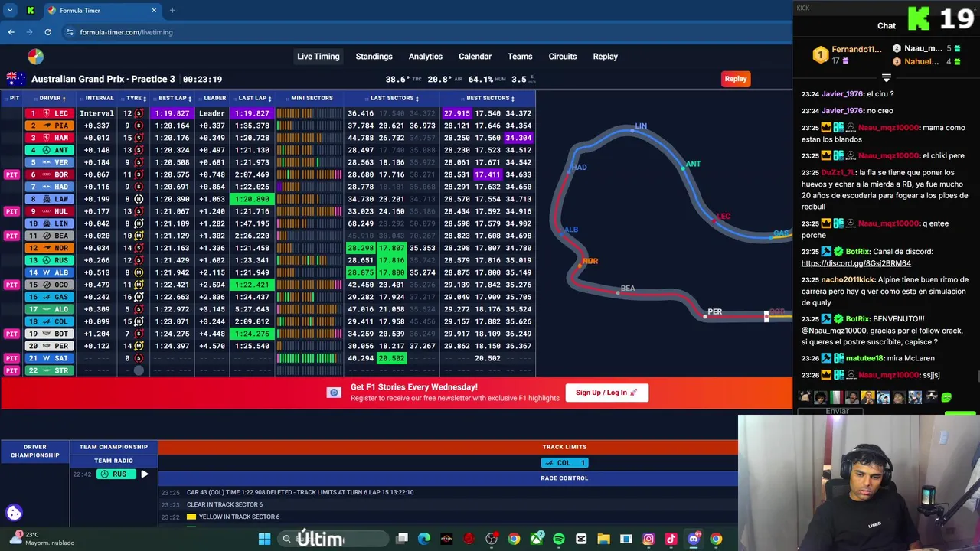The image size is (980, 551).
Task: Expand the chat leaderboard chevron
Action: point(886,78)
